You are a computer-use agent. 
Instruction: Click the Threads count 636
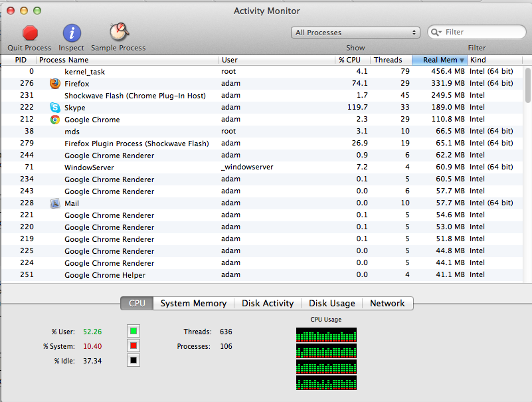coord(226,332)
